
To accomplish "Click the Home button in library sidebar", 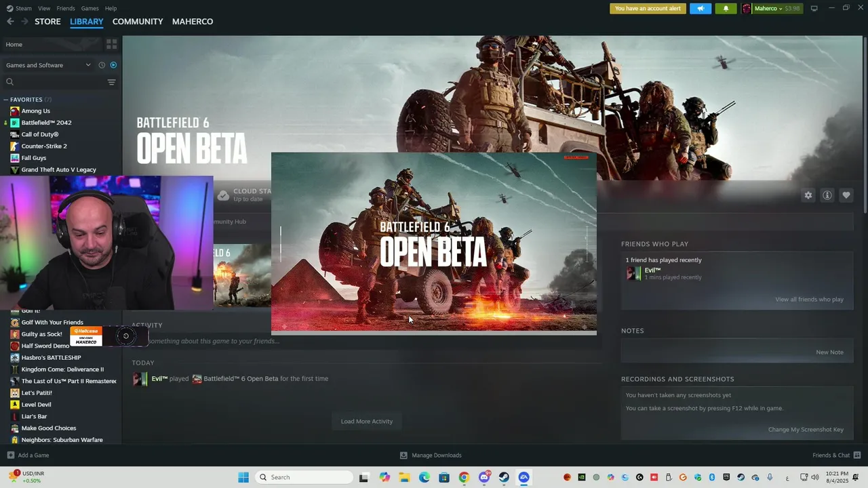I will [53, 44].
